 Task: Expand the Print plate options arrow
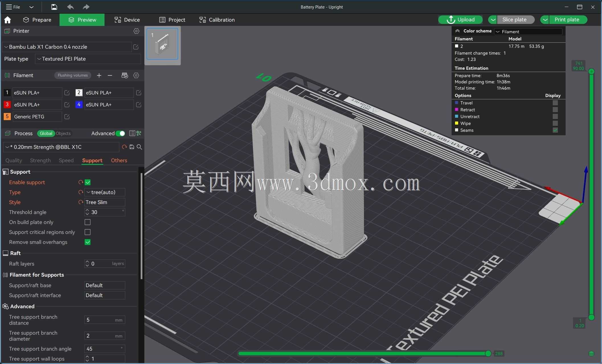click(545, 20)
